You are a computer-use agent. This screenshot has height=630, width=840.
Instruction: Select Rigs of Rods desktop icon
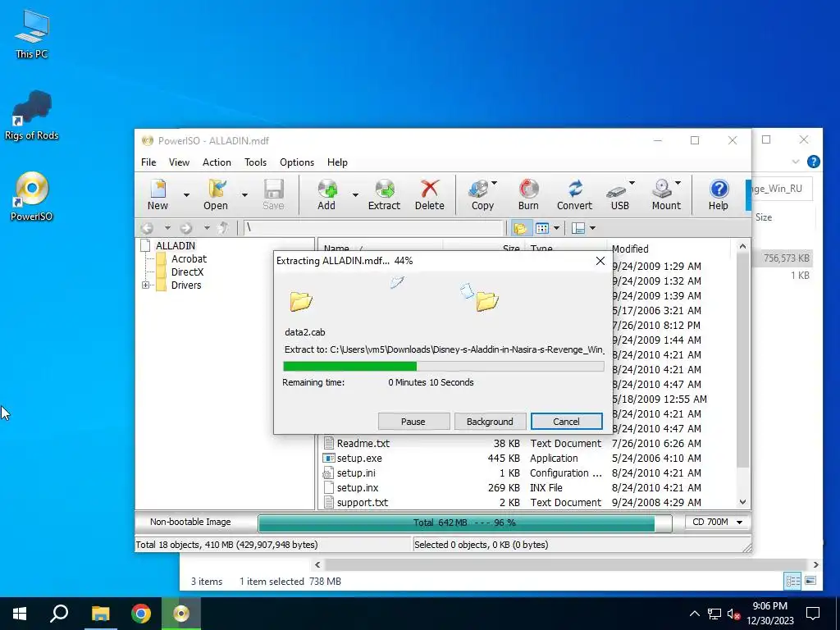click(x=32, y=115)
